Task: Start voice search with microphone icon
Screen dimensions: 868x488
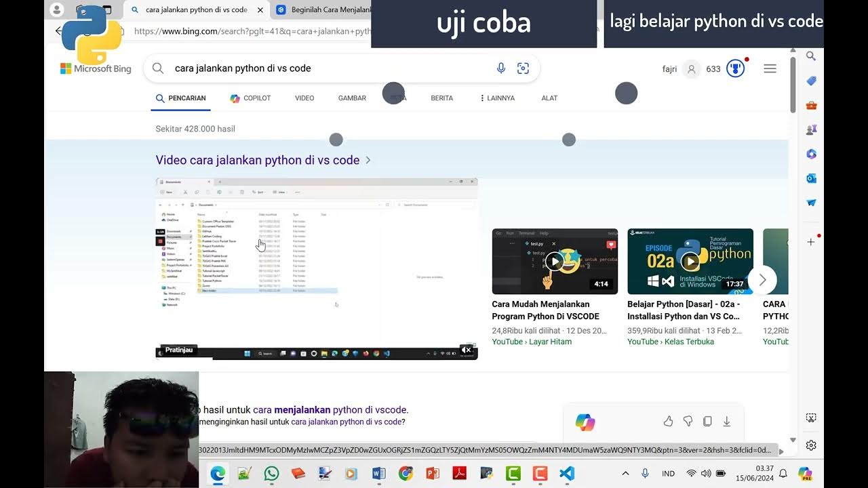Action: coord(501,68)
